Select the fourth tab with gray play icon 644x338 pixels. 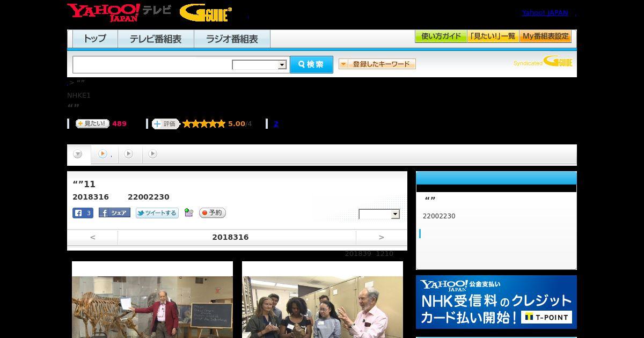[x=153, y=154]
